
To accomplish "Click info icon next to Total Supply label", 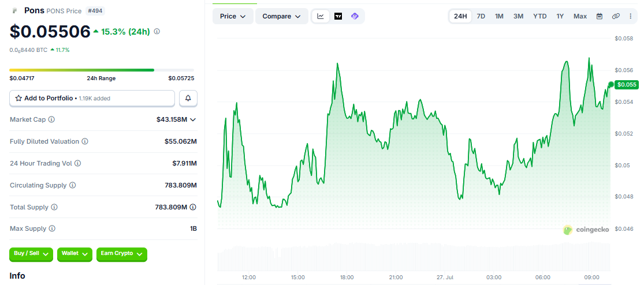I will (54, 207).
